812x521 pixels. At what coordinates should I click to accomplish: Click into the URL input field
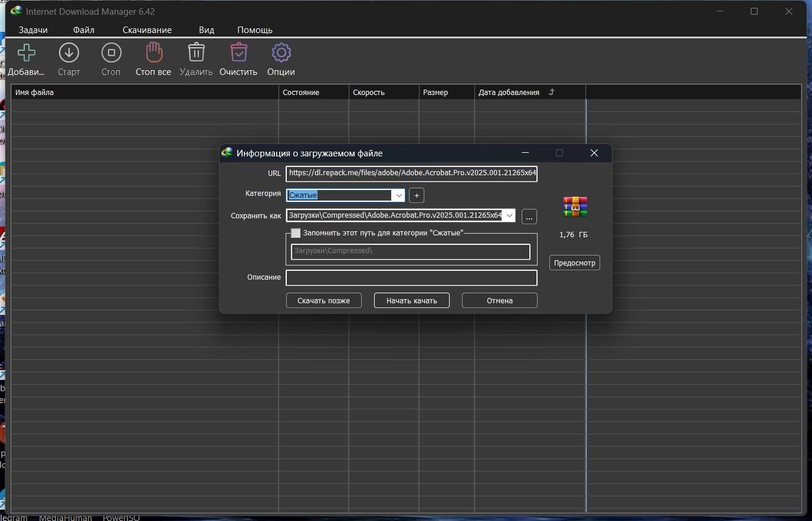412,173
